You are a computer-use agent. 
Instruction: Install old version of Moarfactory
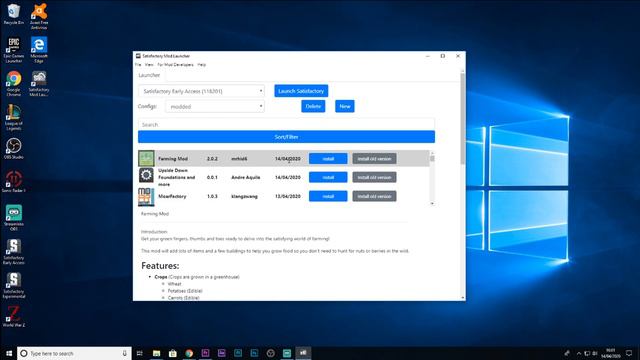click(x=374, y=196)
